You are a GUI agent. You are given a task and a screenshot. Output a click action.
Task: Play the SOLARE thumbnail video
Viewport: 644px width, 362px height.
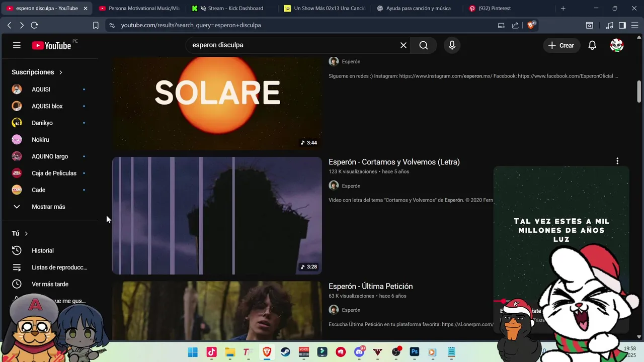(217, 103)
